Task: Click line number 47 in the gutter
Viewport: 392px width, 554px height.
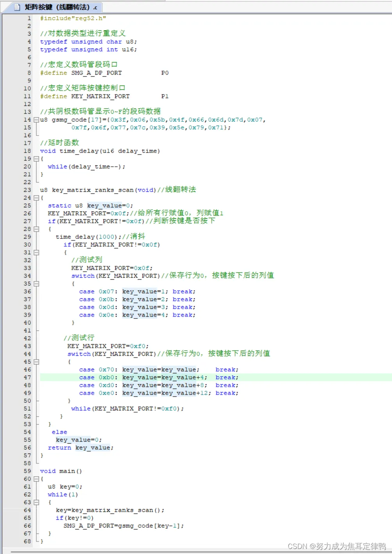Action: (x=27, y=378)
